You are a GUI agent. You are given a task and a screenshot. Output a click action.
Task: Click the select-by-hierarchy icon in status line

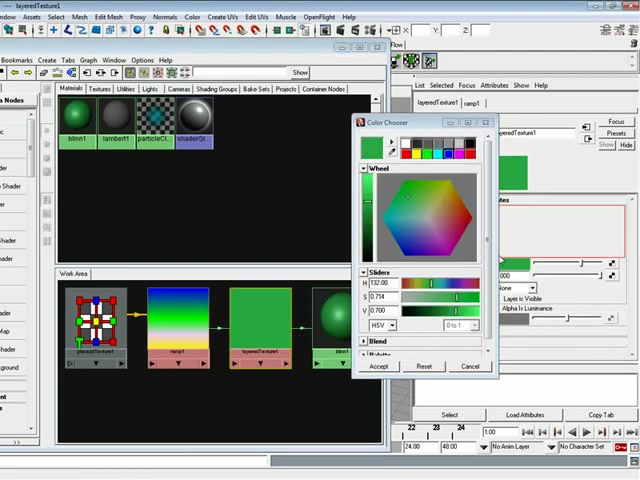tap(9, 30)
